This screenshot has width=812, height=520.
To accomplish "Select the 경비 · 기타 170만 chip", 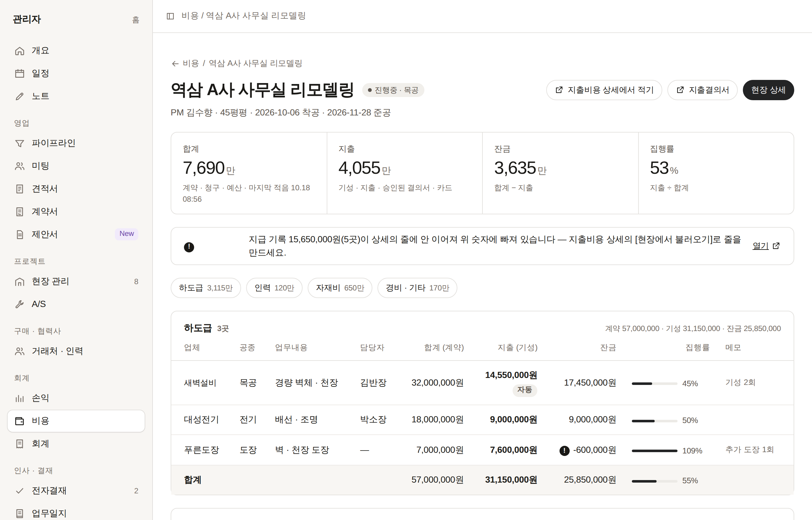I will [x=417, y=288].
